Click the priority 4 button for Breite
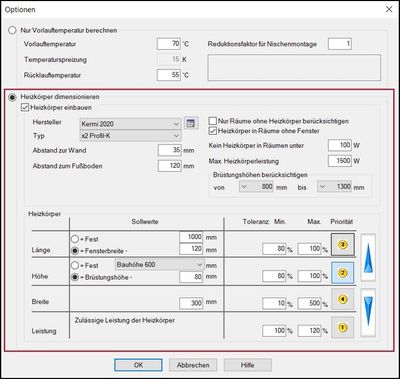The width and height of the screenshot is (400, 379). 342,299
